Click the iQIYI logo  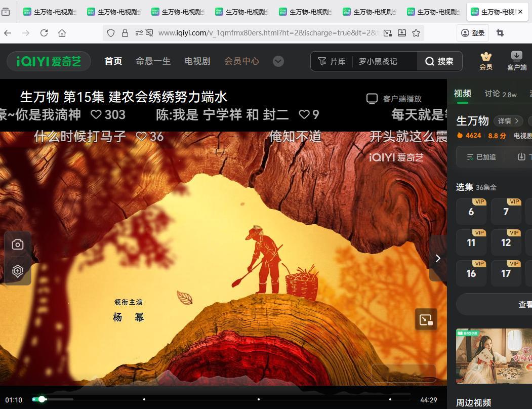coord(49,61)
